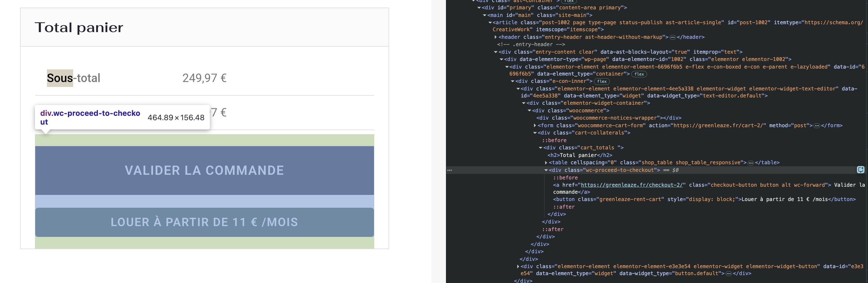Collapse the cart-collaterals div
The image size is (868, 283).
tap(535, 133)
